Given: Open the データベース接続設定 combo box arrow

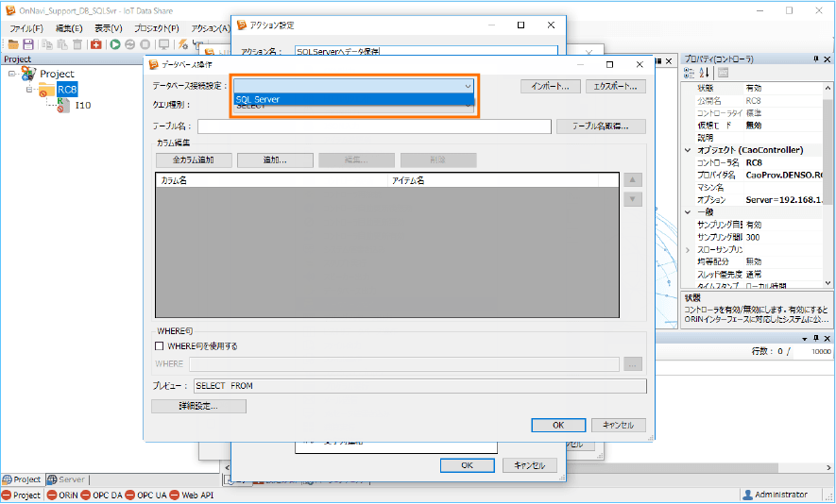Looking at the screenshot, I should coord(467,86).
